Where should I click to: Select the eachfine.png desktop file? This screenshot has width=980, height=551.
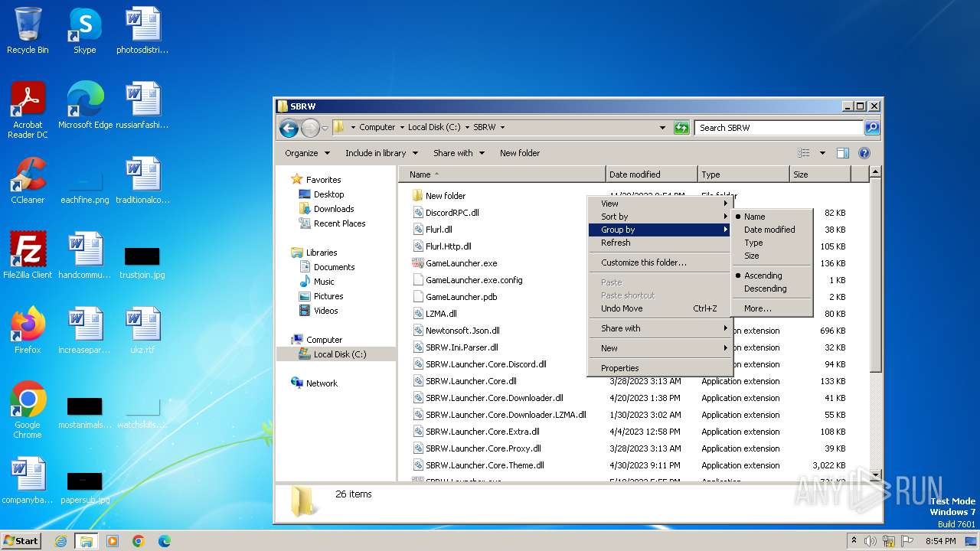tap(85, 186)
